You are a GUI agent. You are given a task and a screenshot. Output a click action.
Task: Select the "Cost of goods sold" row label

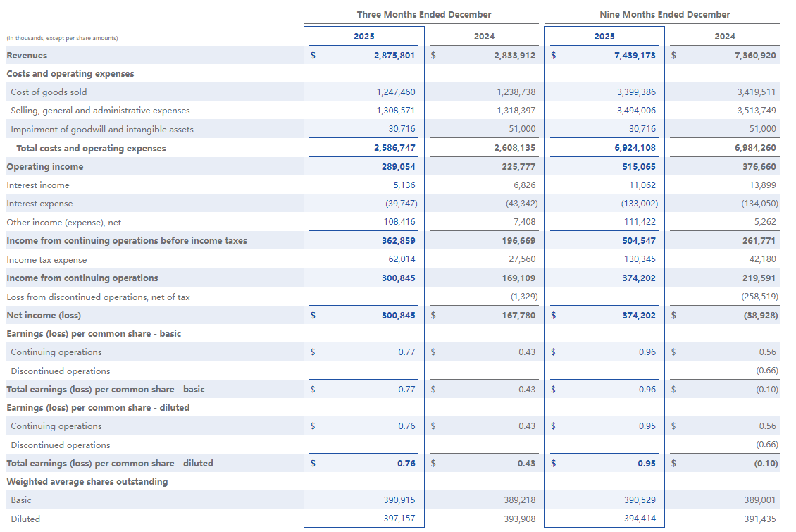(x=49, y=92)
